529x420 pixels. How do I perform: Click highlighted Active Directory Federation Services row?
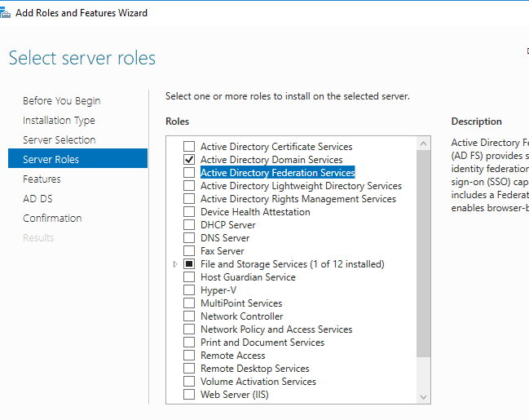(278, 173)
